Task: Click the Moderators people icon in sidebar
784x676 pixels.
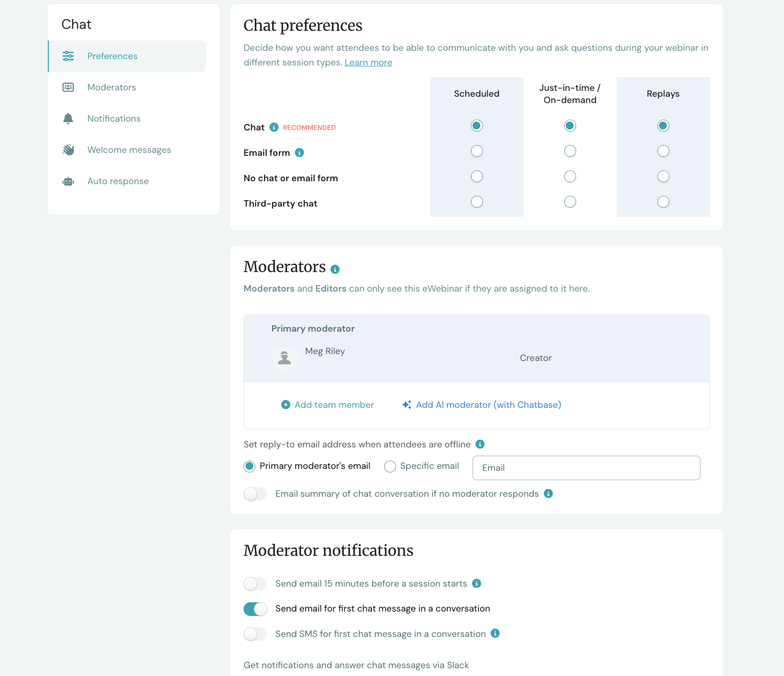Action: (68, 87)
